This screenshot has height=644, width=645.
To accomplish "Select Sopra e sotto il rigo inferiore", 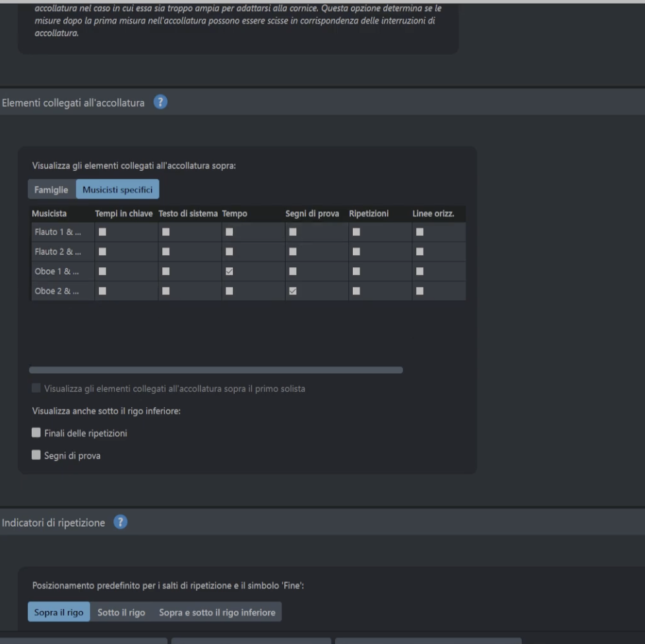I will 217,612.
